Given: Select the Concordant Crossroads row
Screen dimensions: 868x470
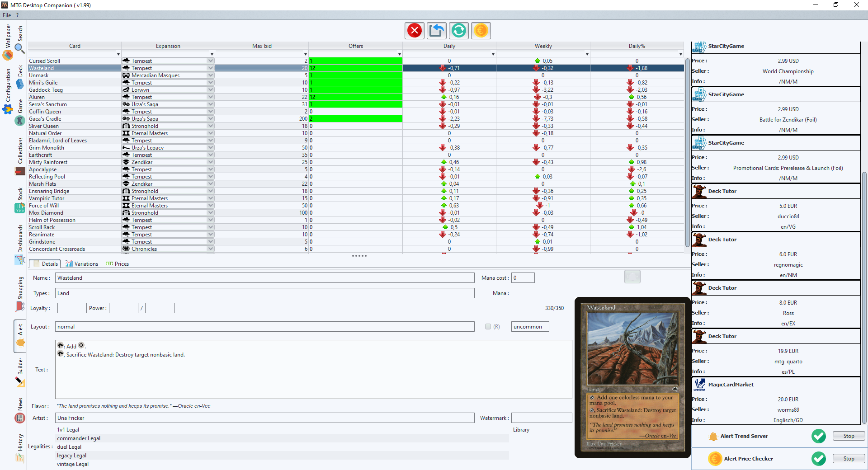Looking at the screenshot, I should pos(356,249).
